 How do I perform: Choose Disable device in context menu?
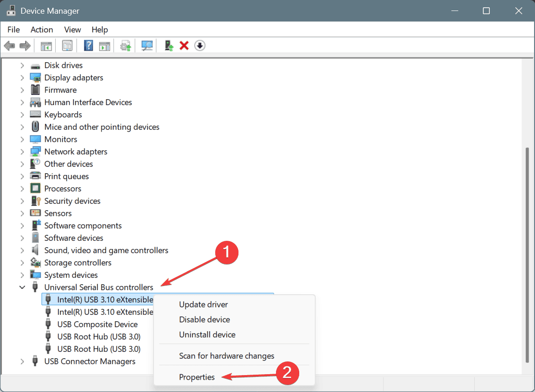point(204,320)
